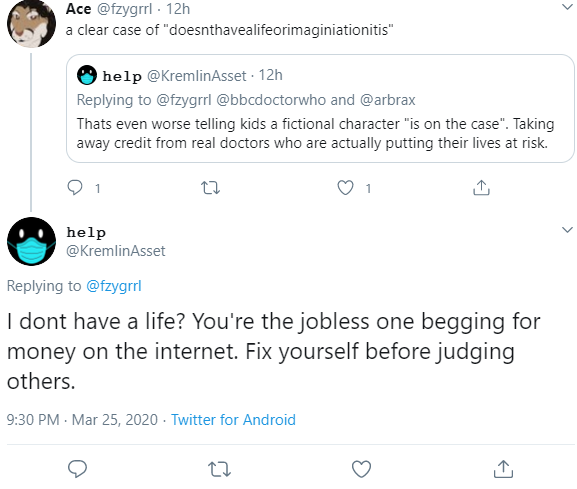Open the quoted tweet from @KremlinAsset

click(x=320, y=109)
